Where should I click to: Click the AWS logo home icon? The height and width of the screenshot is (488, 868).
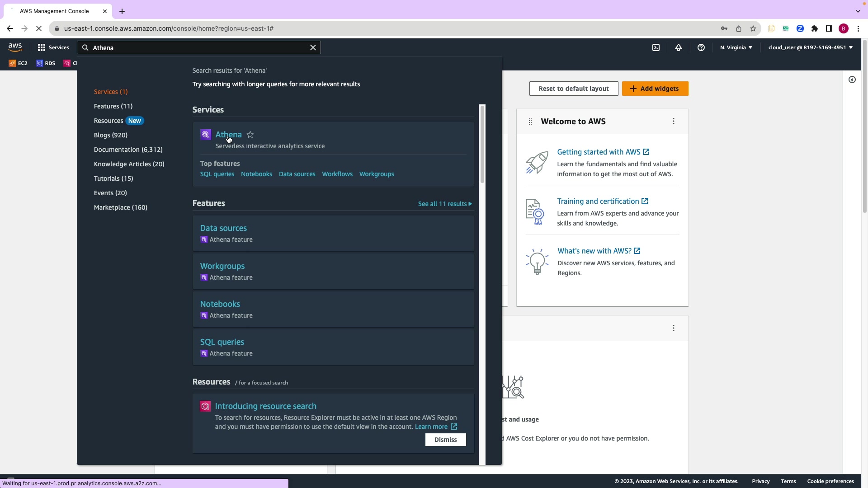(15, 47)
